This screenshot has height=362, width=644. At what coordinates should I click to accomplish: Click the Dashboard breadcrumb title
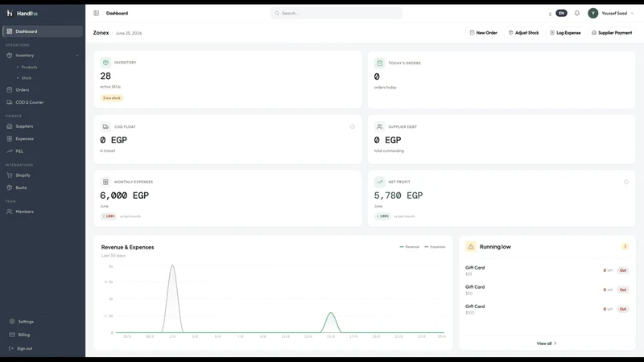[x=117, y=13]
